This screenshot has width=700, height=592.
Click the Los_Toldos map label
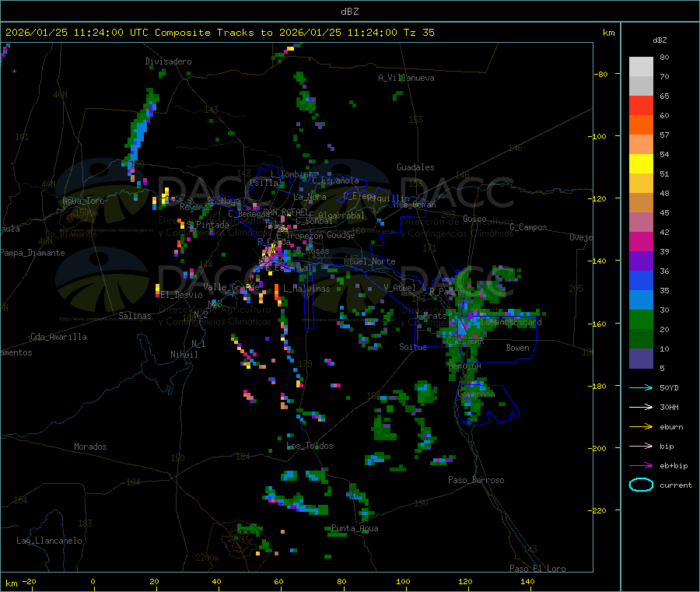(x=310, y=446)
